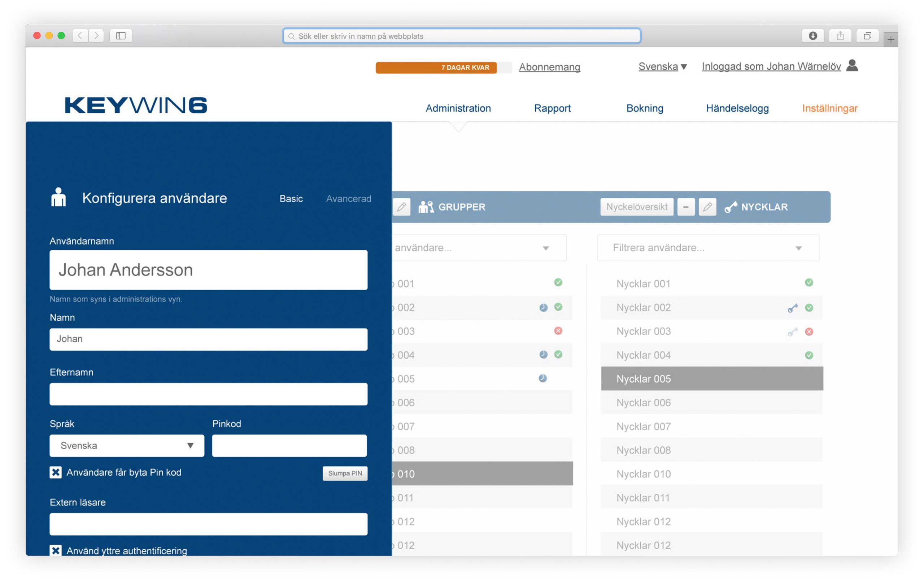Viewport: 924px width, 580px height.
Task: Select the Efternamn input field
Action: 208,392
